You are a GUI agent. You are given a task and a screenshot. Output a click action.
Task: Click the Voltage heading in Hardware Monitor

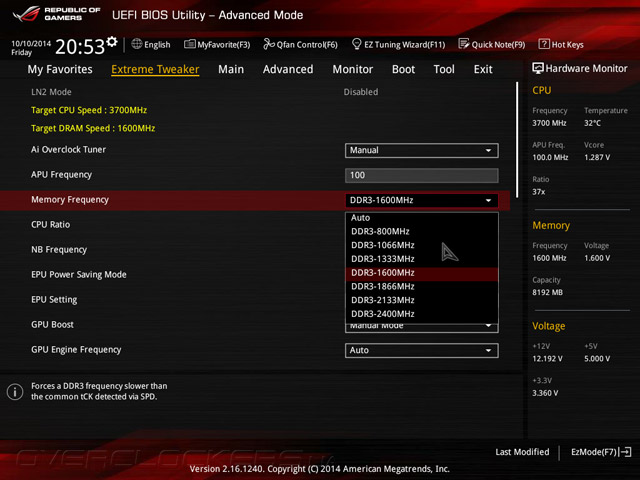(549, 326)
